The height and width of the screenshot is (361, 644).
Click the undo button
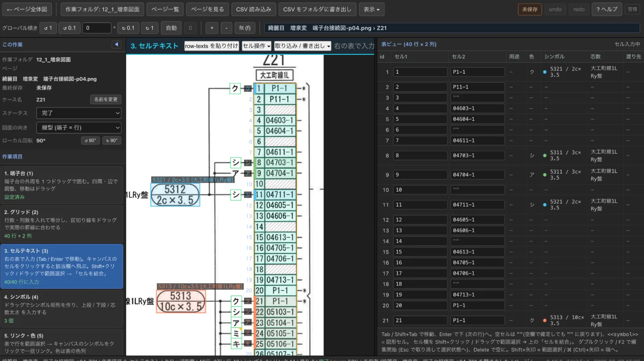555,9
